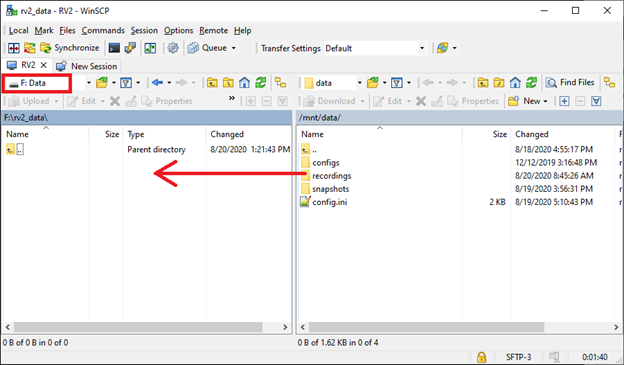Click remote Parent Directory folder icon
The width and height of the screenshot is (624, 365).
(483, 83)
